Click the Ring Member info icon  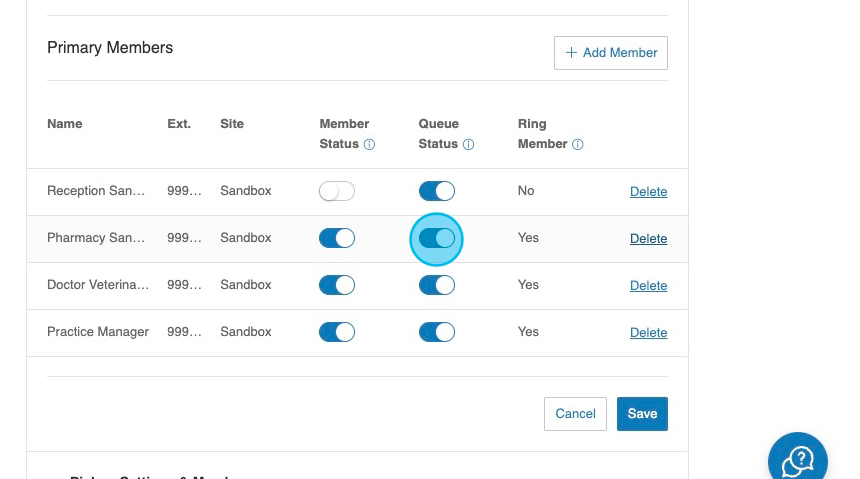577,144
